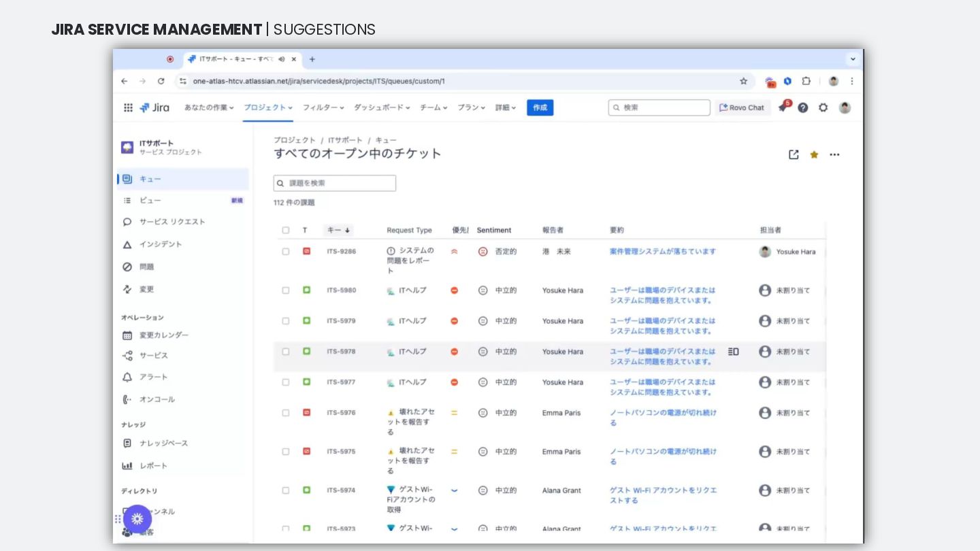Click the help question mark icon
The width and height of the screenshot is (980, 551).
[803, 107]
